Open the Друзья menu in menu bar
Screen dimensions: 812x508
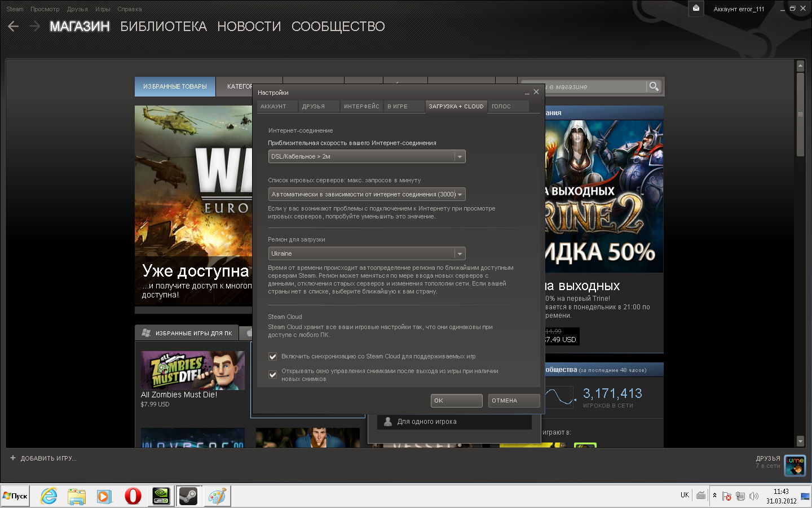pos(77,9)
